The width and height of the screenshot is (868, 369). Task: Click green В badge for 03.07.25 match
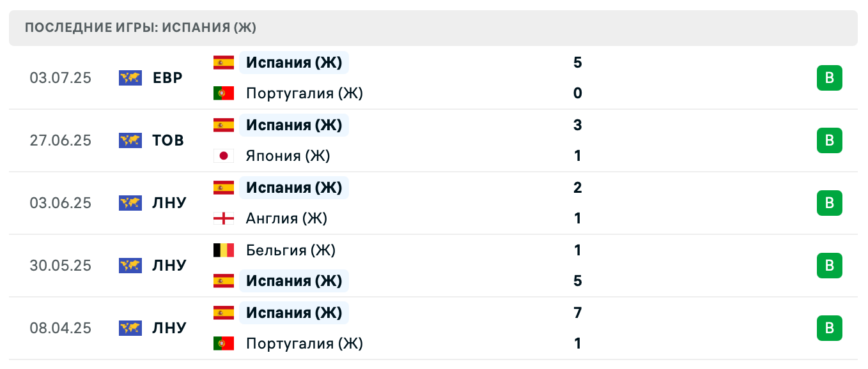coord(829,78)
